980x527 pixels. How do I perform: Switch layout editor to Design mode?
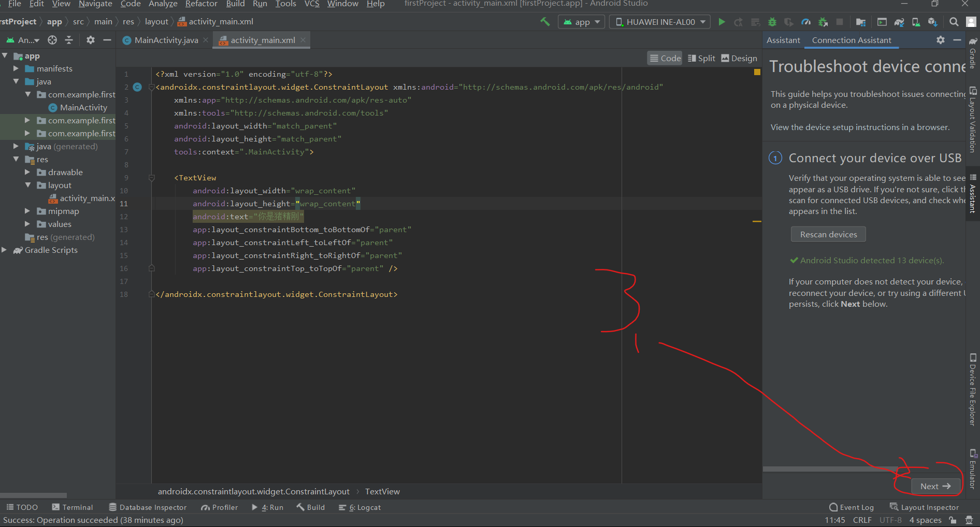[x=739, y=58]
